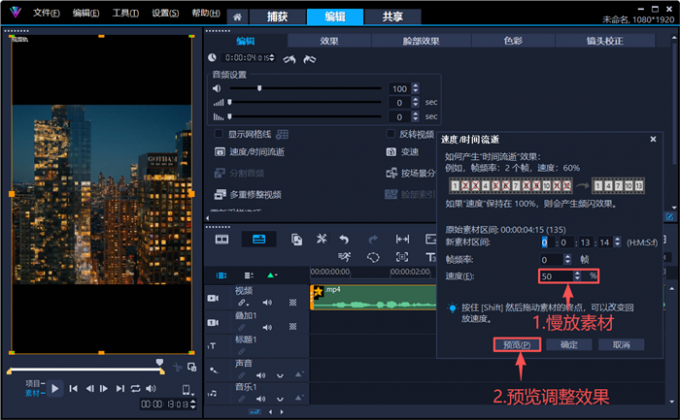This screenshot has width=680, height=420.
Task: Toggle repeat playback
Action: pos(136,389)
